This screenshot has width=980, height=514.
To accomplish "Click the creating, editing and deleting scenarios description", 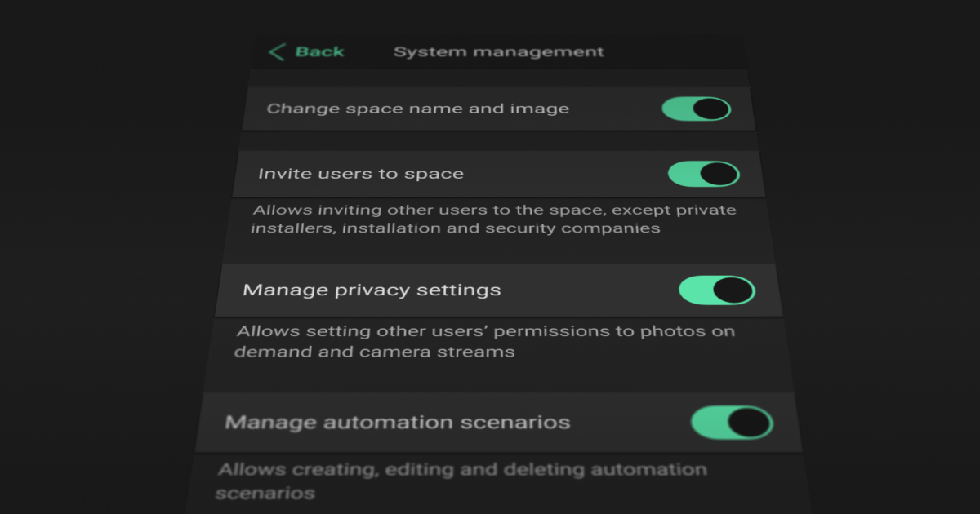I will [x=461, y=481].
